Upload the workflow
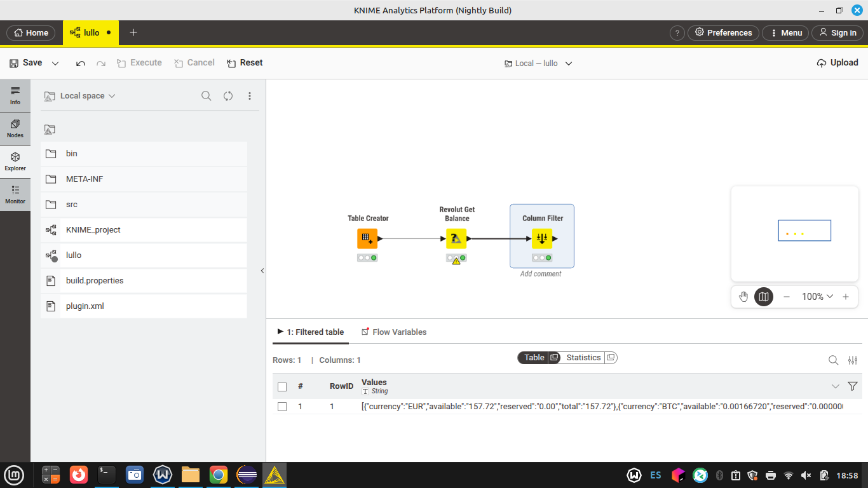Image resolution: width=868 pixels, height=488 pixels. pyautogui.click(x=837, y=63)
